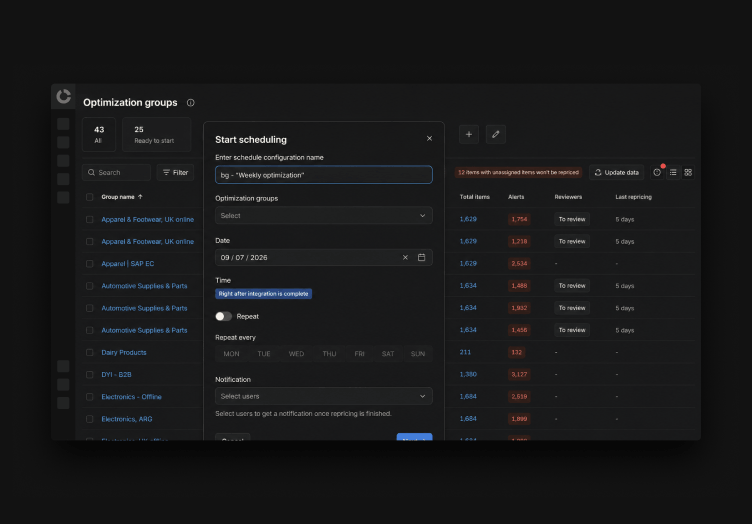752x524 pixels.
Task: Click the 1,899 alerts badge
Action: pos(519,419)
